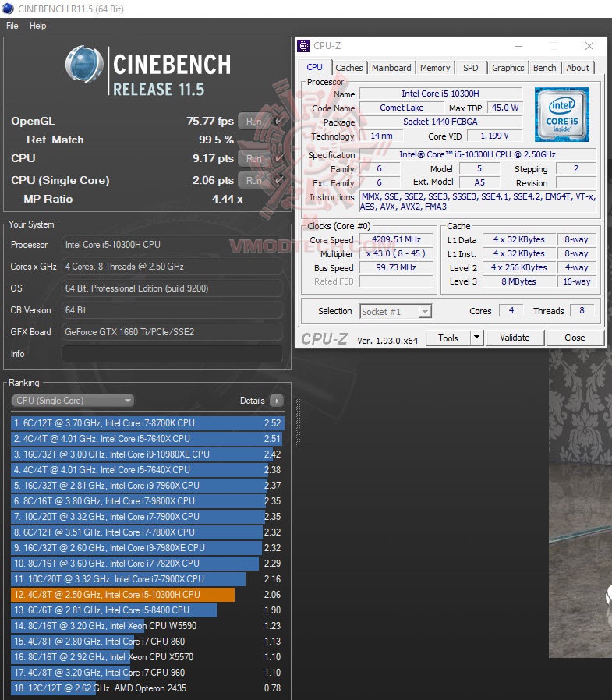
Task: Toggle the OpenGL test checkbox
Action: pyautogui.click(x=278, y=121)
